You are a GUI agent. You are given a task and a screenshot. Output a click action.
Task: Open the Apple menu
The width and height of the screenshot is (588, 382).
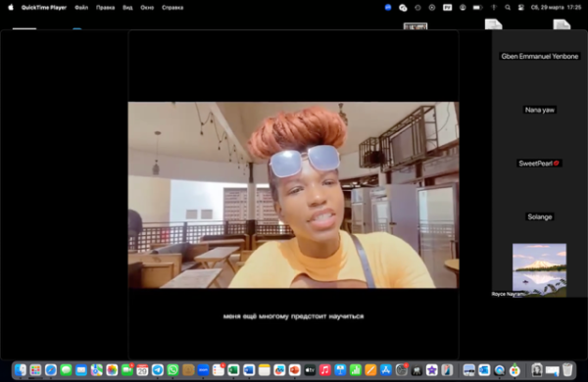[11, 7]
